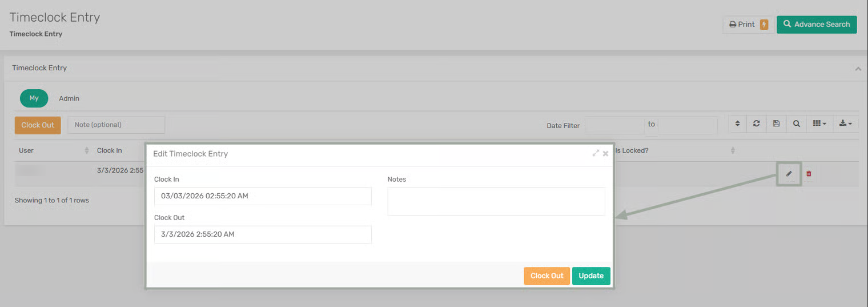The height and width of the screenshot is (307, 868).
Task: Click the pencil edit icon in the row
Action: click(x=789, y=174)
